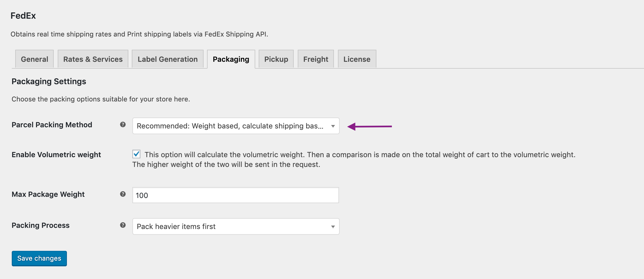This screenshot has width=644, height=279.
Task: Focus the Max Package Weight input field
Action: click(x=236, y=195)
